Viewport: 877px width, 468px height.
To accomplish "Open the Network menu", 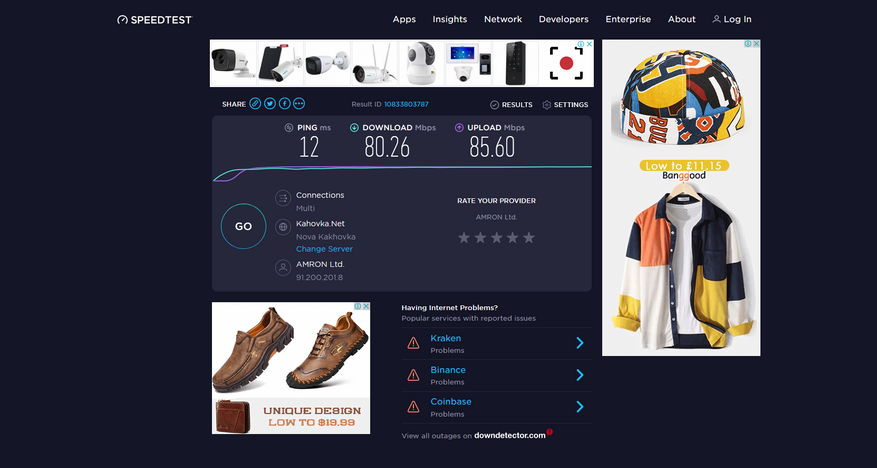I will click(x=503, y=19).
